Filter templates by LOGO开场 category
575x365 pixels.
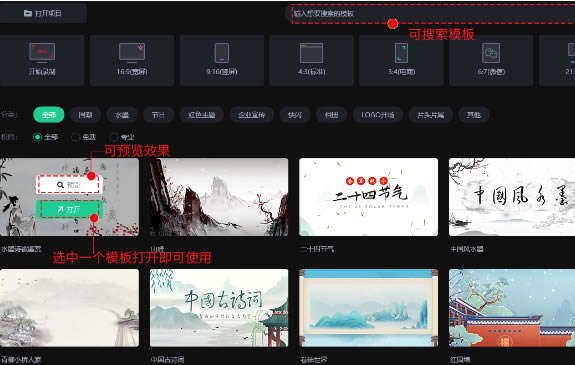point(378,115)
